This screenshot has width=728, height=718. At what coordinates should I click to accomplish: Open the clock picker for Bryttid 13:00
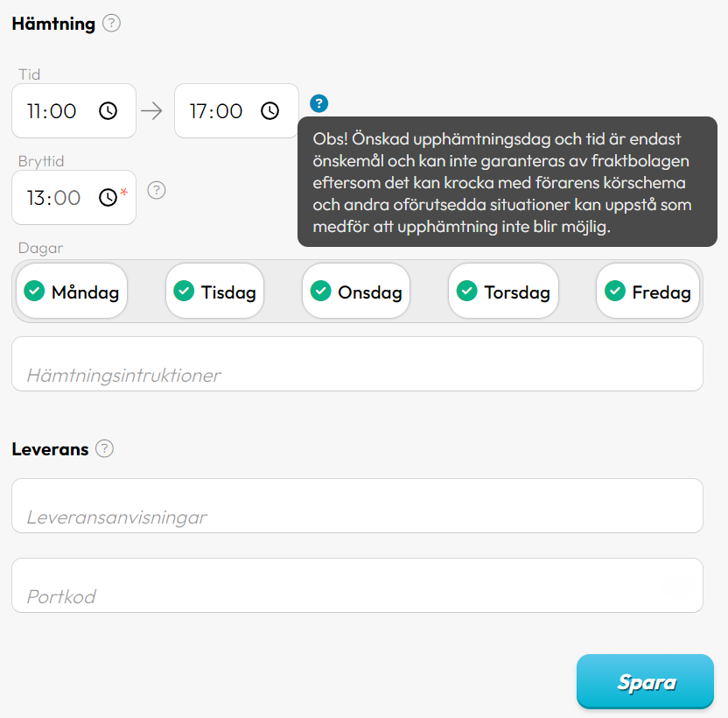point(108,198)
